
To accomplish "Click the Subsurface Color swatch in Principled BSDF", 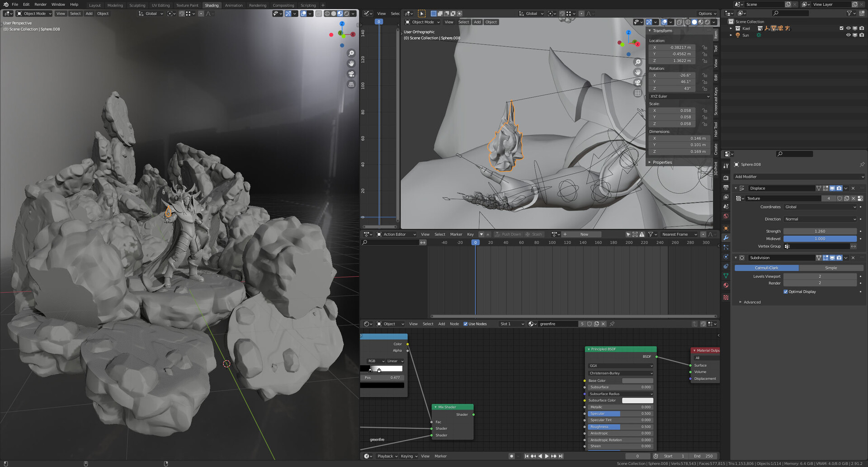I will coord(637,400).
